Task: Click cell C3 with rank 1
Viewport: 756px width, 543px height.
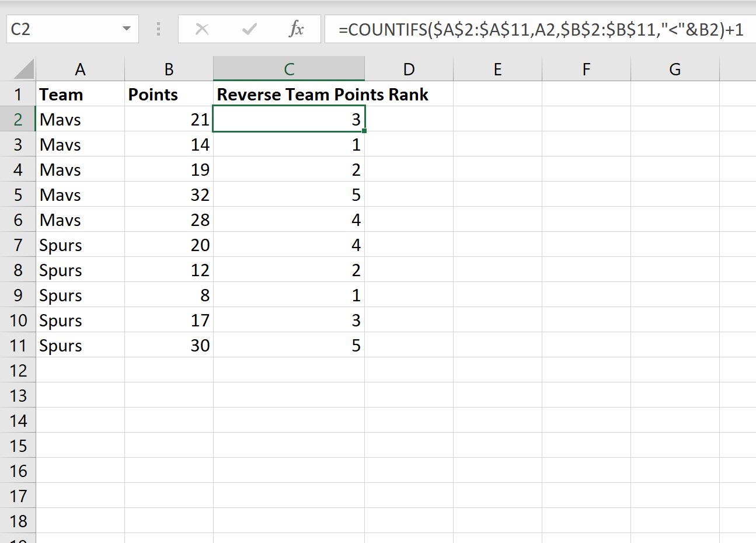Action: 289,144
